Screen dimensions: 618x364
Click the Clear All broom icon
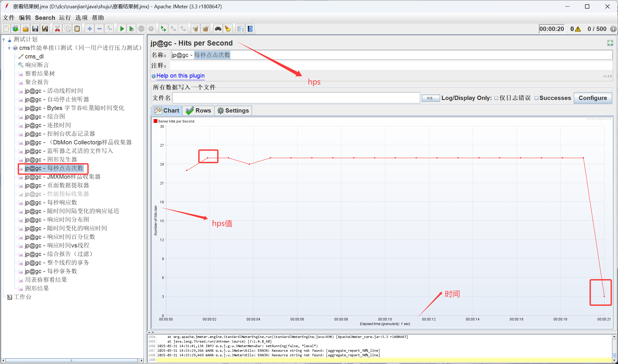click(x=206, y=29)
